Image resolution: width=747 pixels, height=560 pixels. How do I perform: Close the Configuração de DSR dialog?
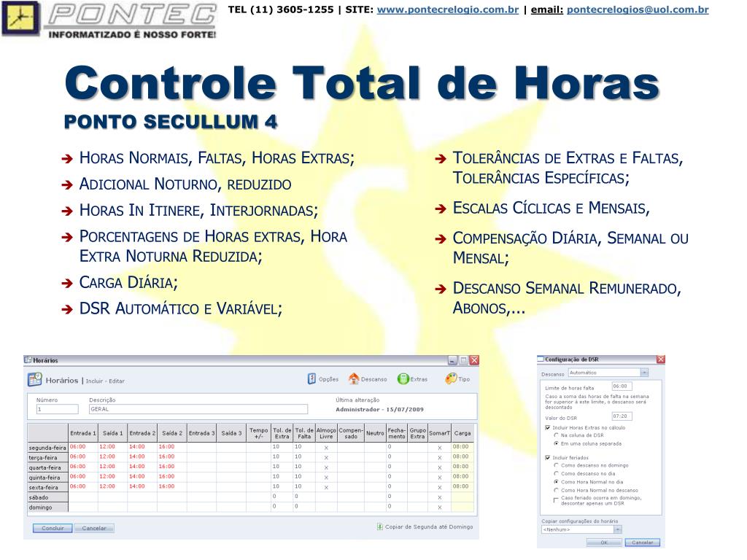pyautogui.click(x=660, y=359)
